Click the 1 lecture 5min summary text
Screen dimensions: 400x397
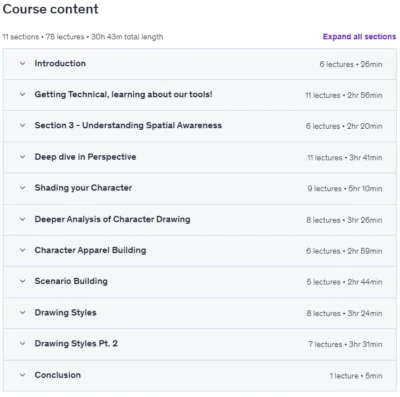(356, 376)
